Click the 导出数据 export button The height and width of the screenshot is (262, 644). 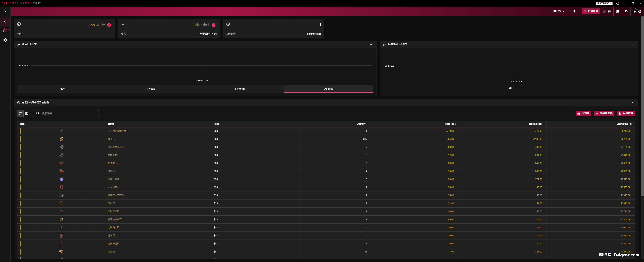[625, 113]
